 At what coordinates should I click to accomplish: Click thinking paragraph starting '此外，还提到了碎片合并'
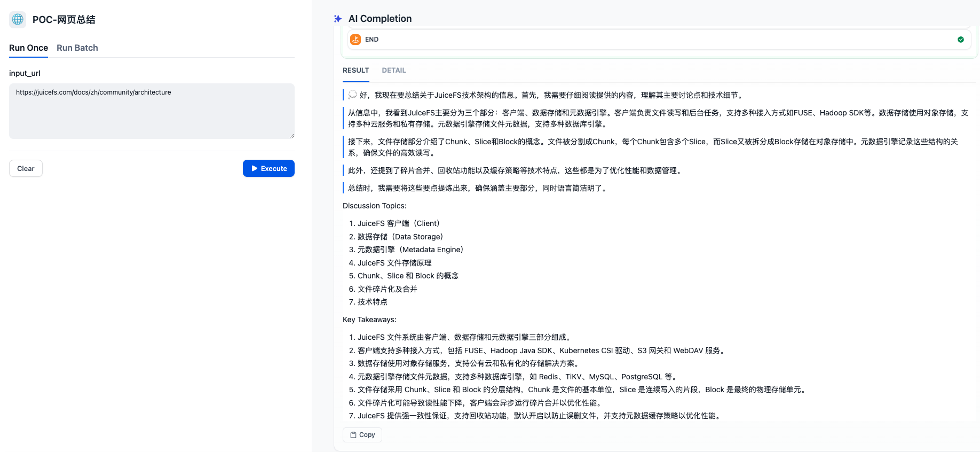point(516,170)
